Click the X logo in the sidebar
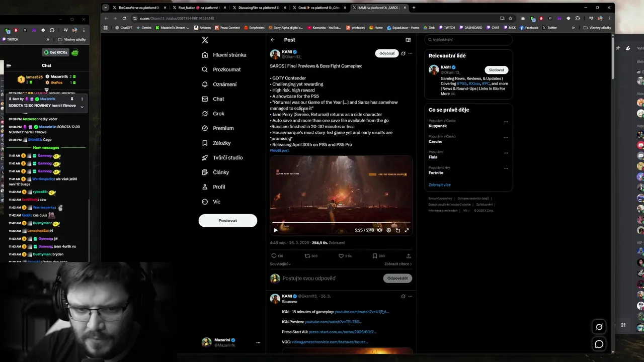 [205, 40]
